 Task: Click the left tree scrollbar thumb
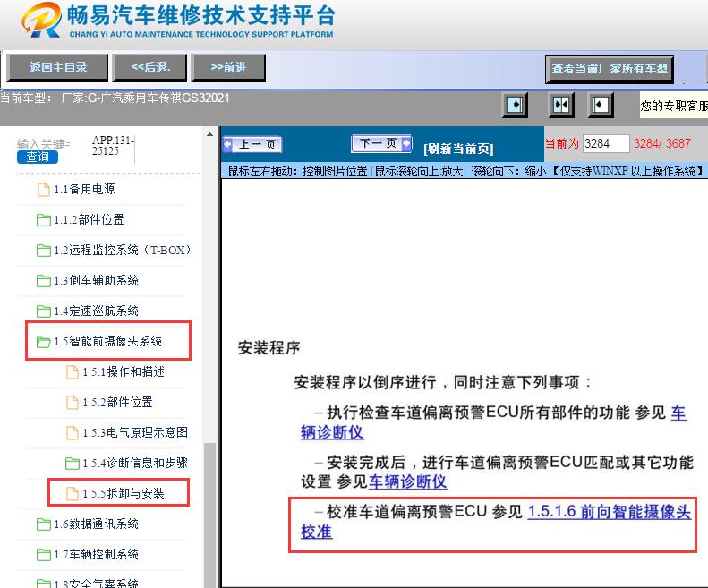click(209, 515)
